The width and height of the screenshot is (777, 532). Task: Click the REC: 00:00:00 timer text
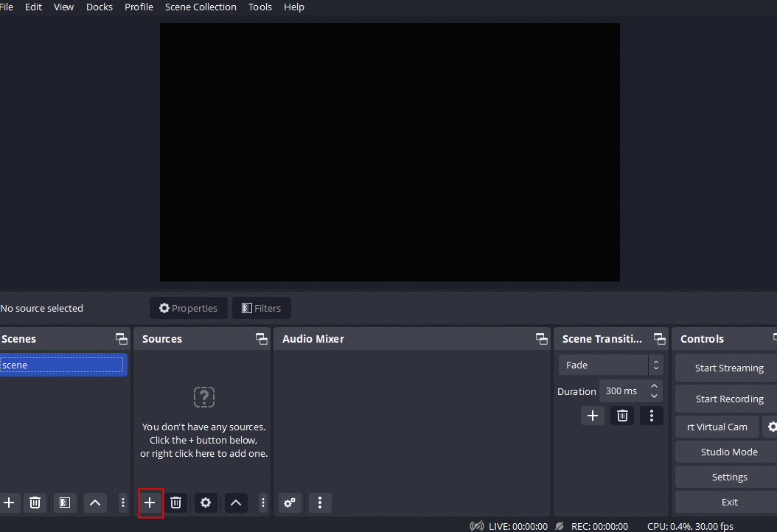599,526
